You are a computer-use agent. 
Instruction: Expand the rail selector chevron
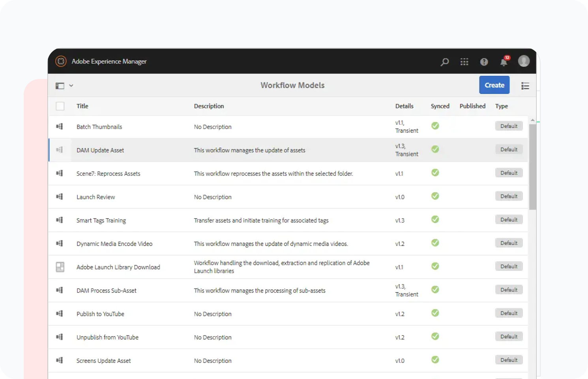(x=71, y=85)
